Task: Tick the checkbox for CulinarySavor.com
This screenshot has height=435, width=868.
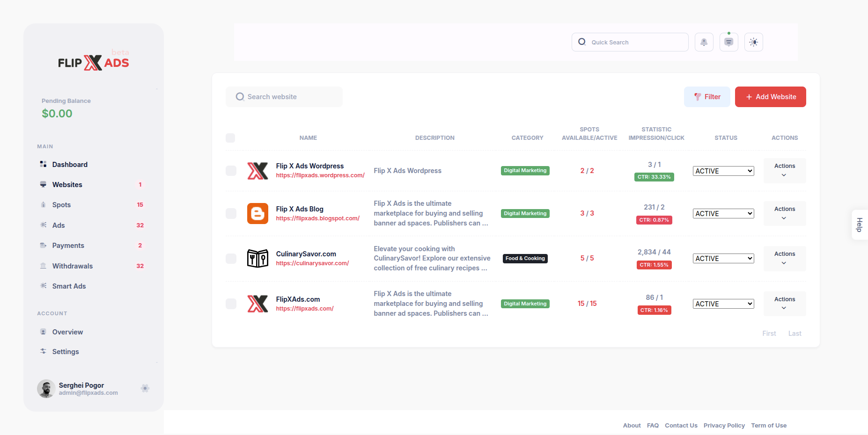Action: pyautogui.click(x=231, y=258)
